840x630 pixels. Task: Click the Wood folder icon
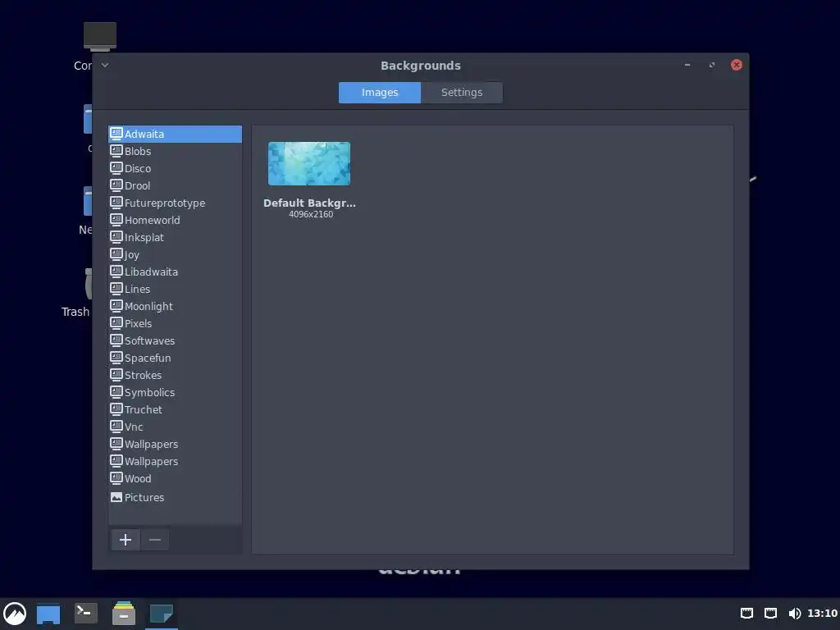point(116,478)
